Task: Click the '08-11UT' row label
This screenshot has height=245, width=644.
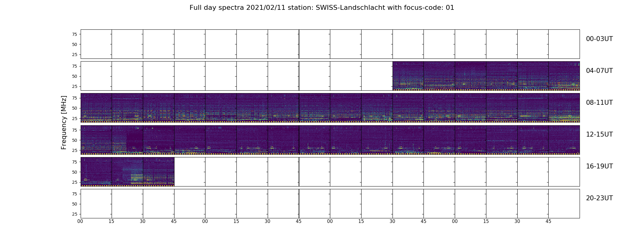Action: pos(599,103)
